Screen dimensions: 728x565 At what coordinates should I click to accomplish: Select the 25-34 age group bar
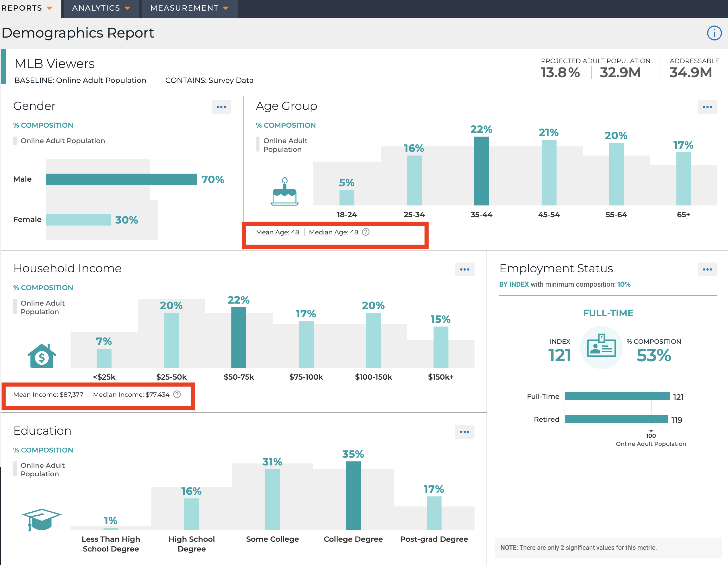[x=414, y=180]
